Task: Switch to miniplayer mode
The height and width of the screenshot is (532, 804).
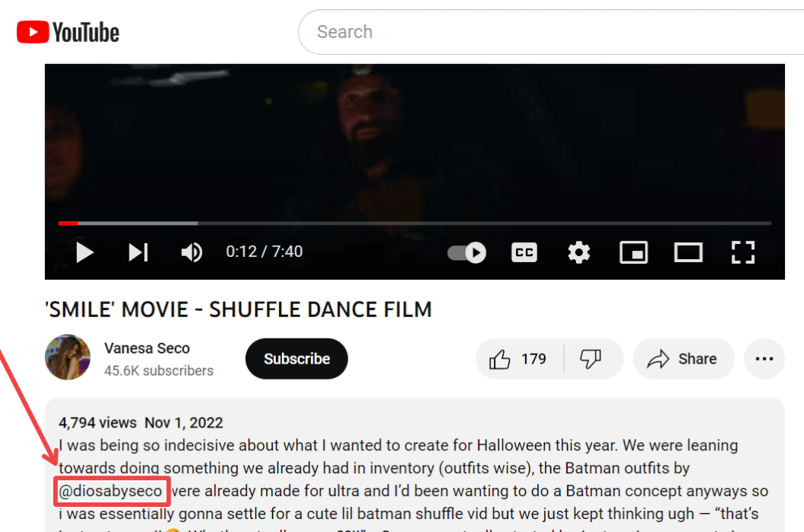Action: pos(634,252)
